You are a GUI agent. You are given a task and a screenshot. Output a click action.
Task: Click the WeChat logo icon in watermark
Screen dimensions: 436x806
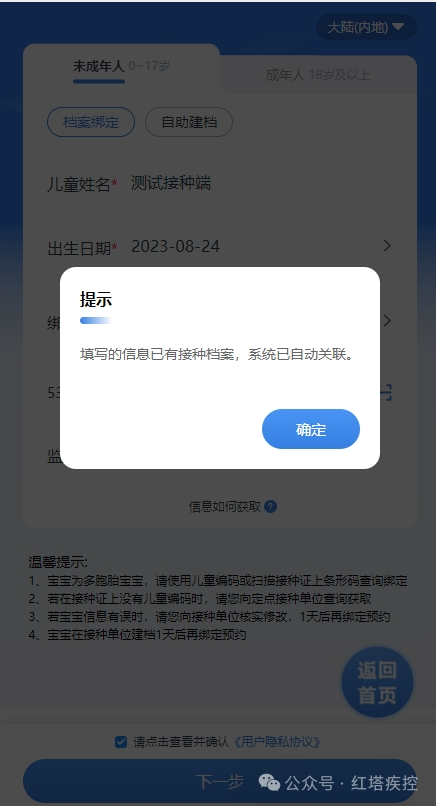tap(269, 782)
